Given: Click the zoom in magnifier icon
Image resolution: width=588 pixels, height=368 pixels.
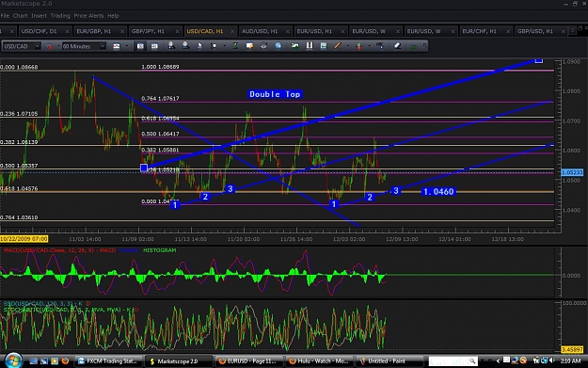Looking at the screenshot, I should point(171,46).
